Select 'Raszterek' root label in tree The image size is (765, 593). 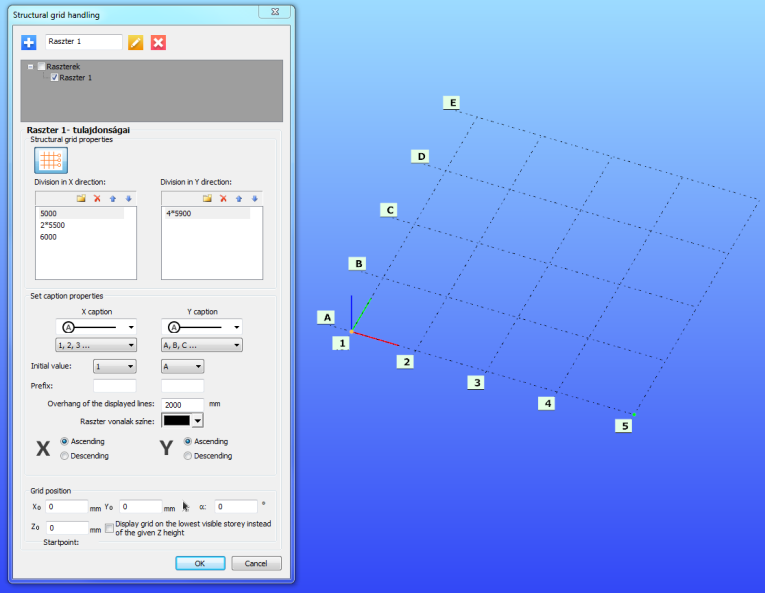click(x=63, y=66)
